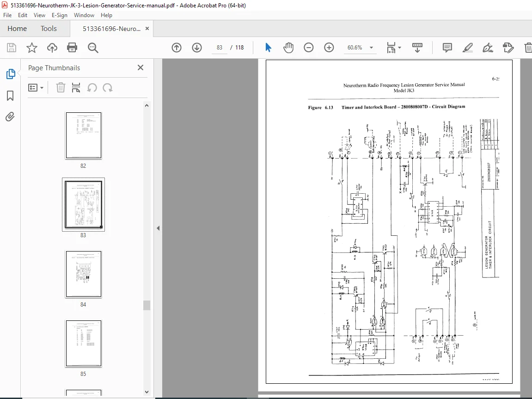Open the zoom level dropdown
Image resolution: width=532 pixels, height=399 pixels.
(371, 48)
